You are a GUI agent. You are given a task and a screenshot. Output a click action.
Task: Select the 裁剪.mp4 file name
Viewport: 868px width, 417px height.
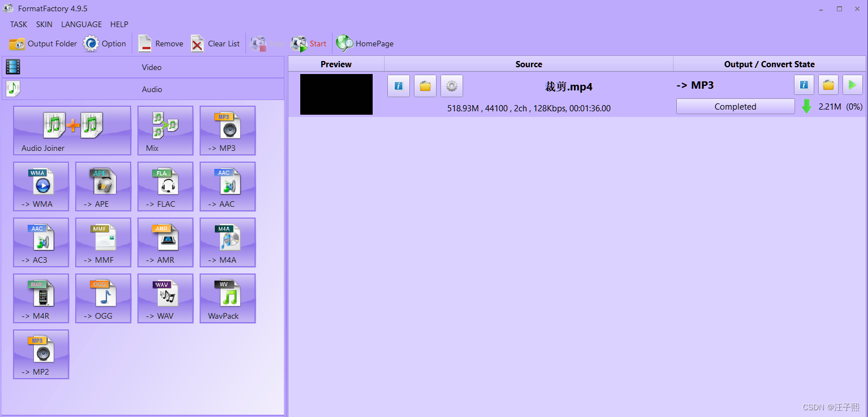[568, 87]
